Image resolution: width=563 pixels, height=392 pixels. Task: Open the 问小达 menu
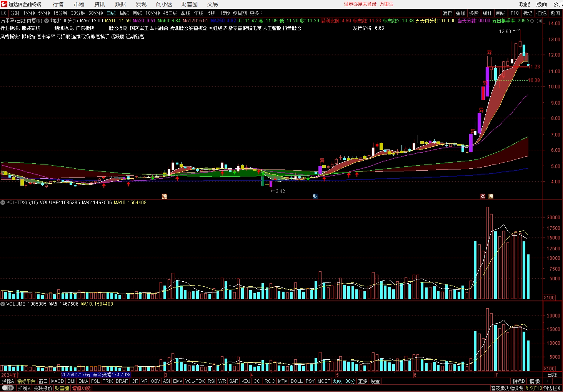point(164,4)
